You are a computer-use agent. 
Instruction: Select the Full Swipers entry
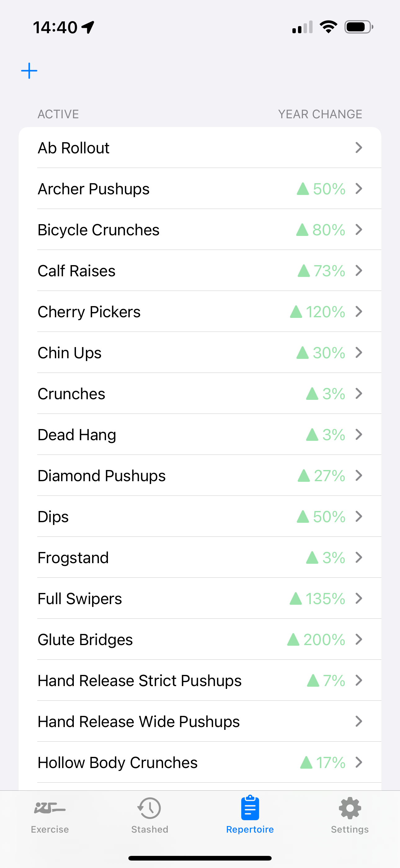(x=200, y=599)
